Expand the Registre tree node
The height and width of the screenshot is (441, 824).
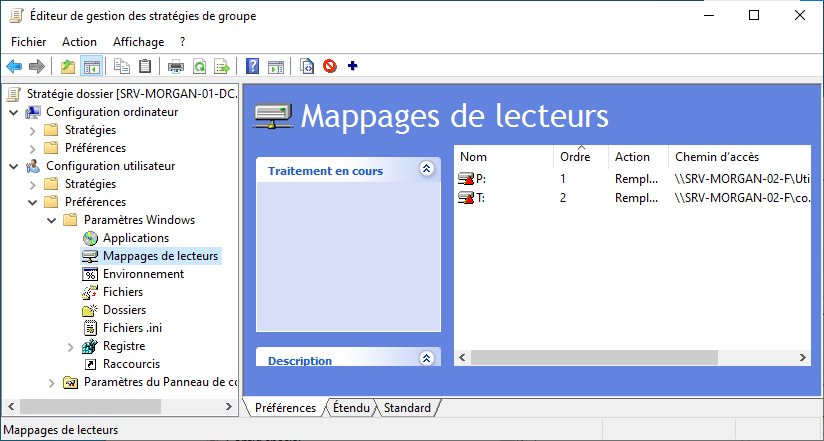(x=70, y=346)
